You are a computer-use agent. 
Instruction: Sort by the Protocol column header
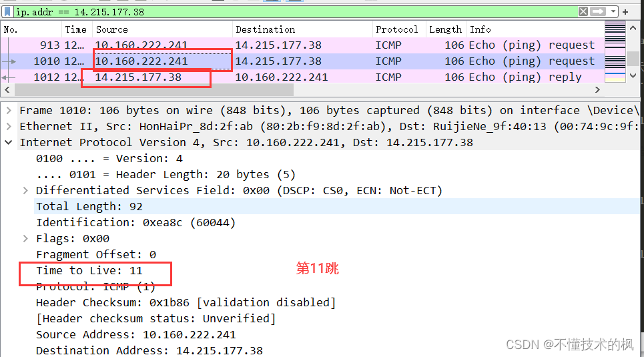pyautogui.click(x=399, y=29)
